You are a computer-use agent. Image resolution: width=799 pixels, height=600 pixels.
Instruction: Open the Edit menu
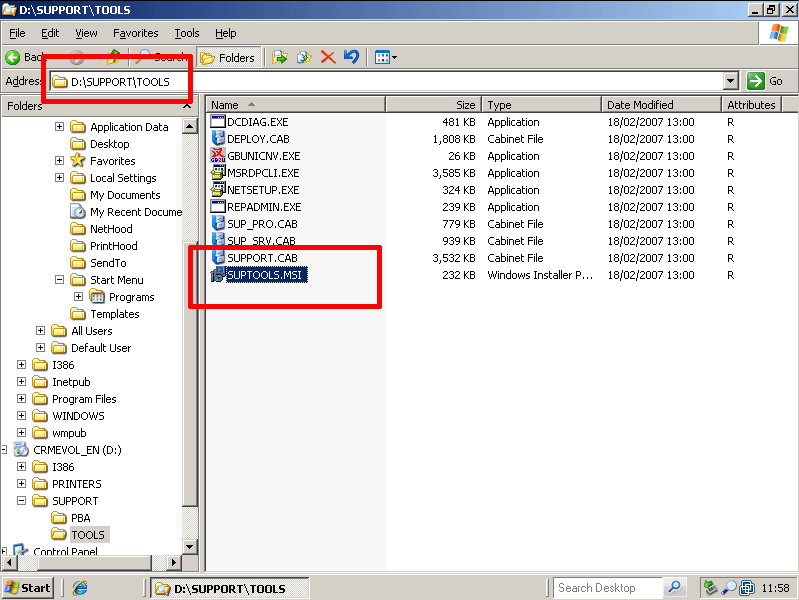pos(50,33)
